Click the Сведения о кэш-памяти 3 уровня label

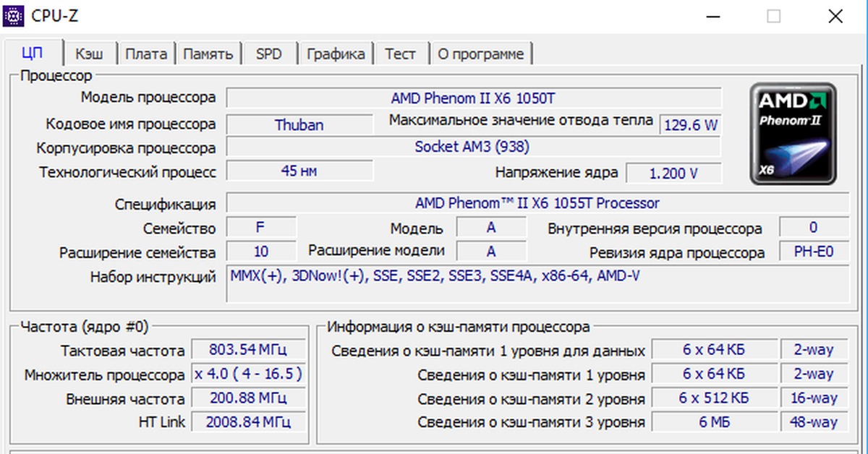pos(532,422)
